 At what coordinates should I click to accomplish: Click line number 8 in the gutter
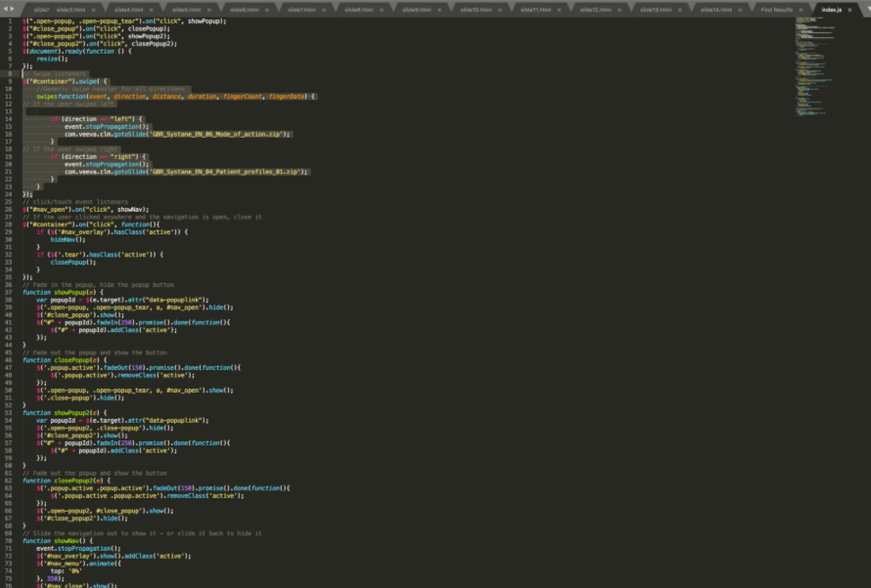10,74
